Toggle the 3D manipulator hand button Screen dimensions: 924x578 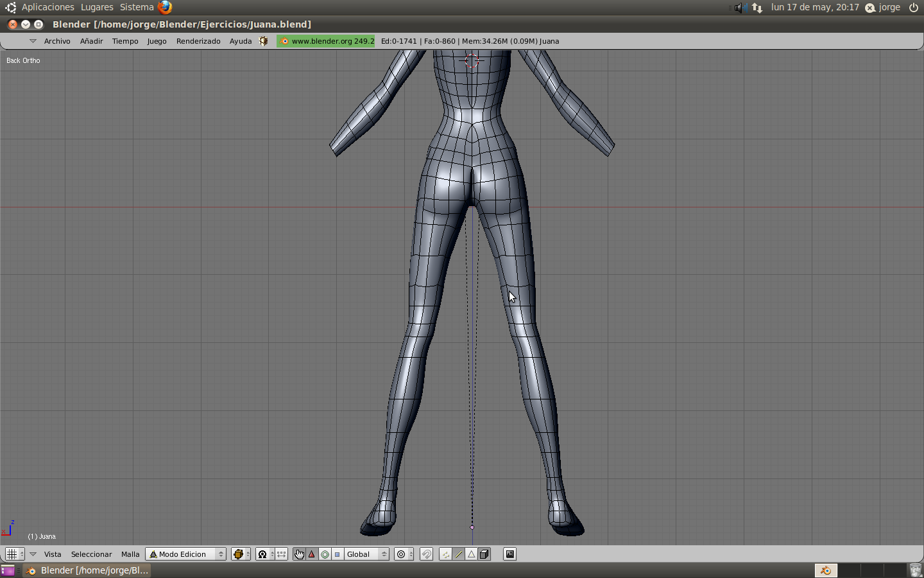pyautogui.click(x=299, y=554)
